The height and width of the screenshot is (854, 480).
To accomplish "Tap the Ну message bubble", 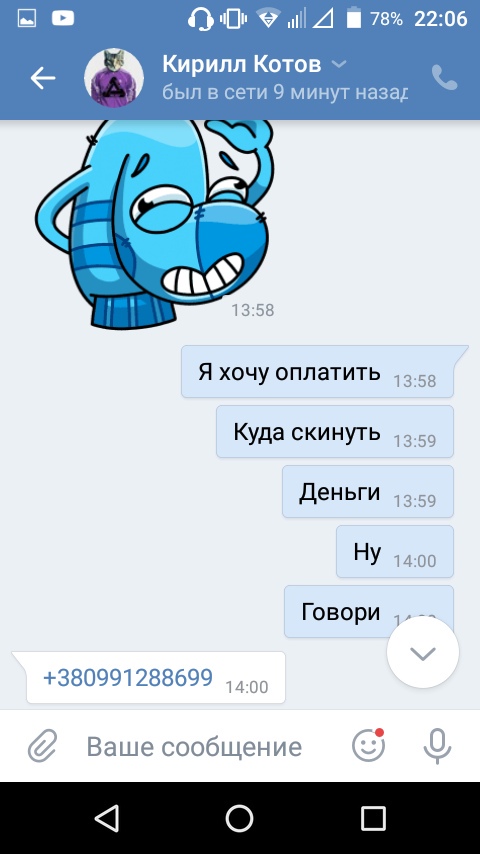I will click(395, 551).
